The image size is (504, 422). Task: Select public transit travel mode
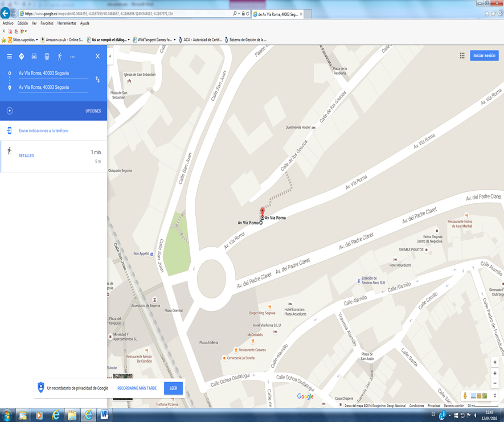[47, 56]
